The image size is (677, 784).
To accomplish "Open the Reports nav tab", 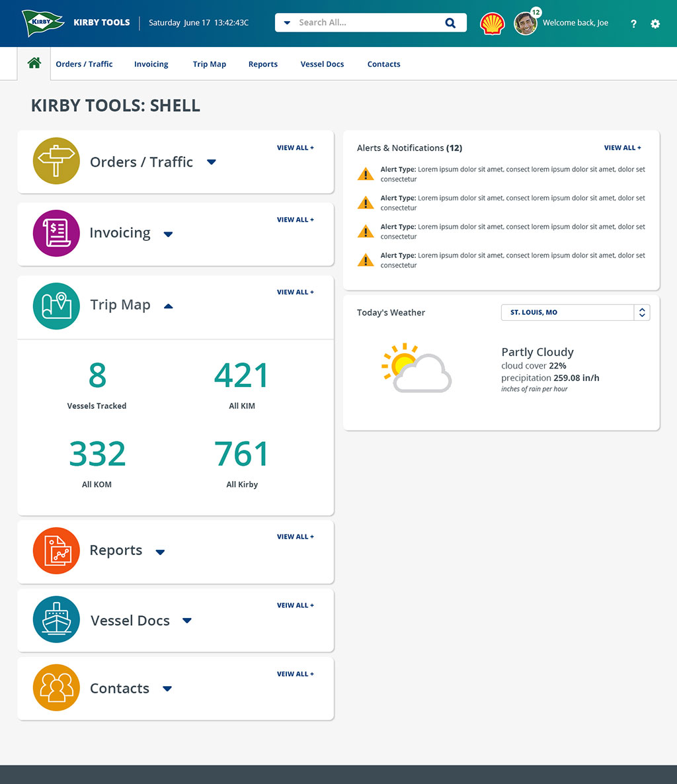I will pos(263,64).
